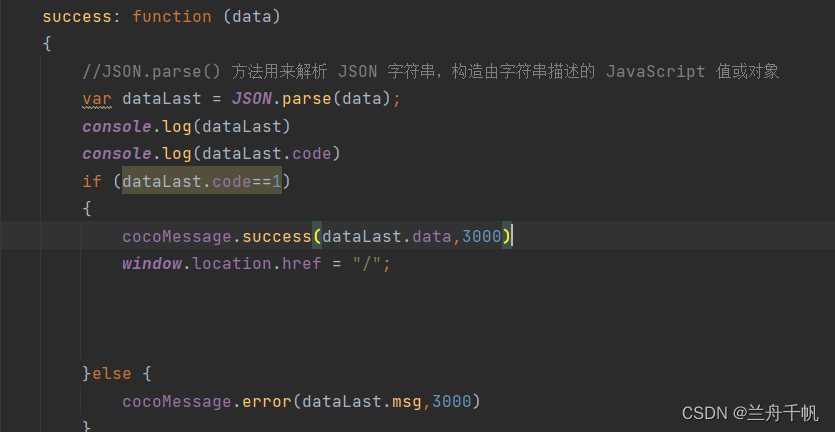Click the highlighted dataLast.code==1 condition
Viewport: 835px width, 432px height.
click(201, 181)
